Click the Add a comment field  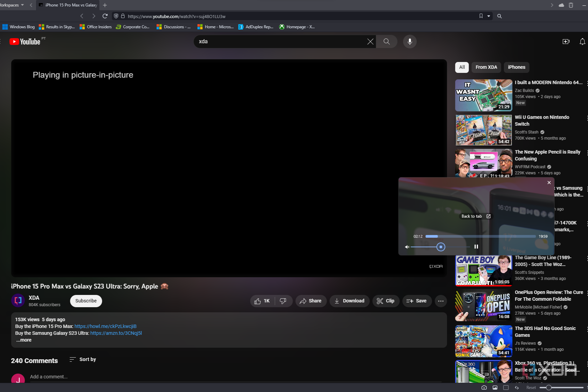(x=236, y=377)
